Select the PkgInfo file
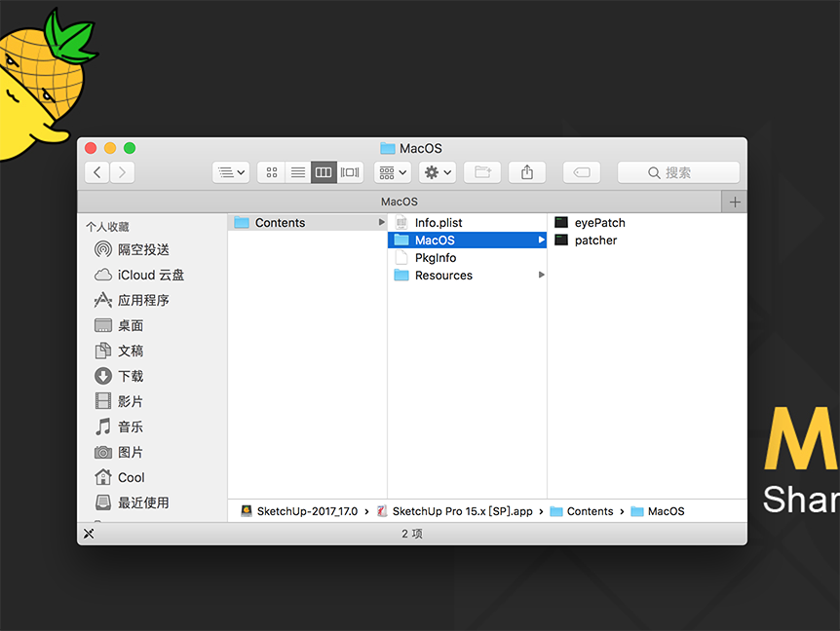The image size is (840, 631). (x=467, y=258)
